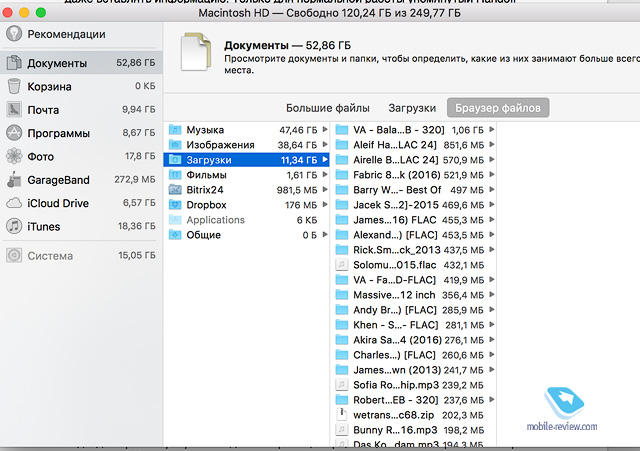Select the Загрузки 11,34 ГБ folder row
Screen dimensions: 640x451
click(x=246, y=160)
